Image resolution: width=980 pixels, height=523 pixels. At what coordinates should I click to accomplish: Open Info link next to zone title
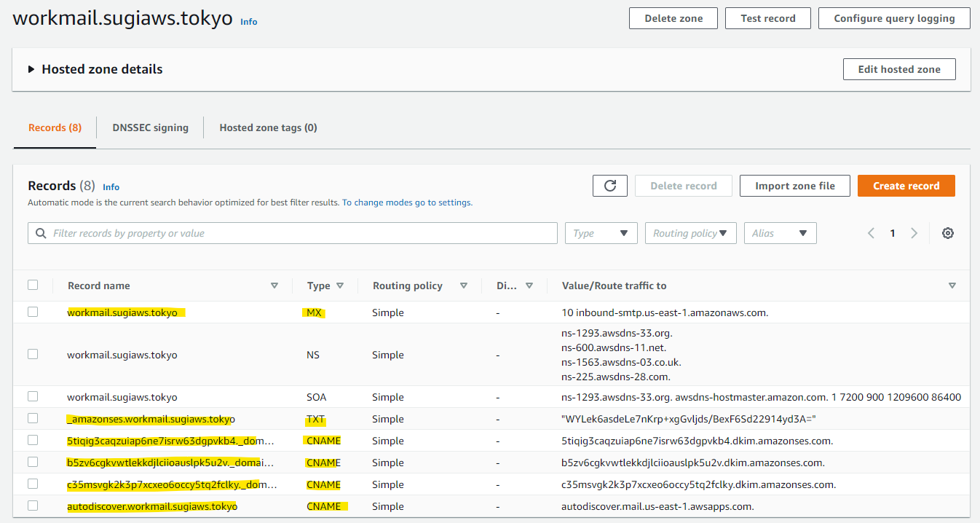click(249, 22)
